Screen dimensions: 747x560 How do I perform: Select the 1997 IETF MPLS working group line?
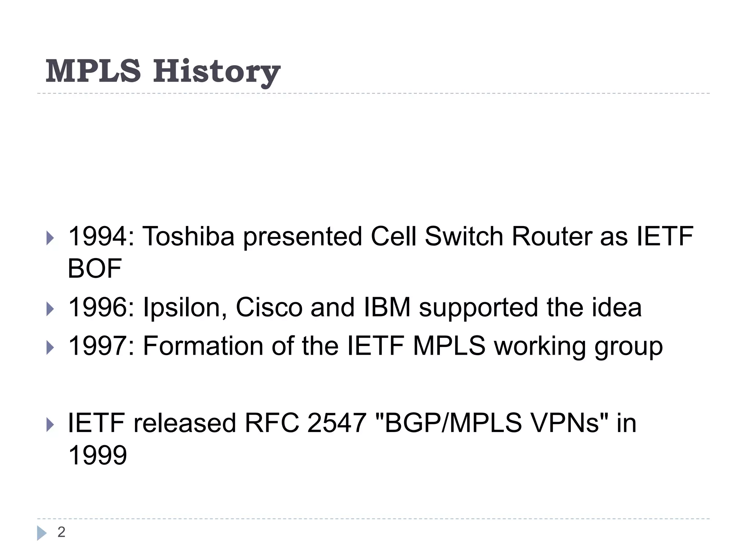pos(365,346)
